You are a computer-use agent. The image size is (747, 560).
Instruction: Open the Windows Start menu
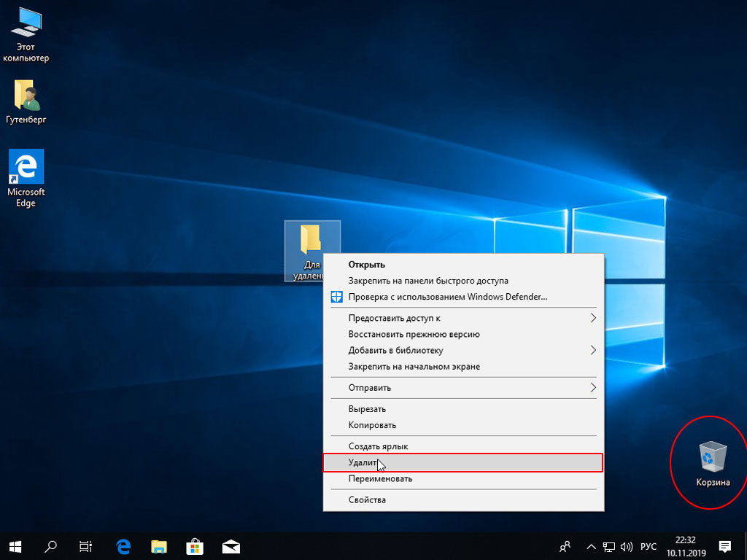click(15, 546)
